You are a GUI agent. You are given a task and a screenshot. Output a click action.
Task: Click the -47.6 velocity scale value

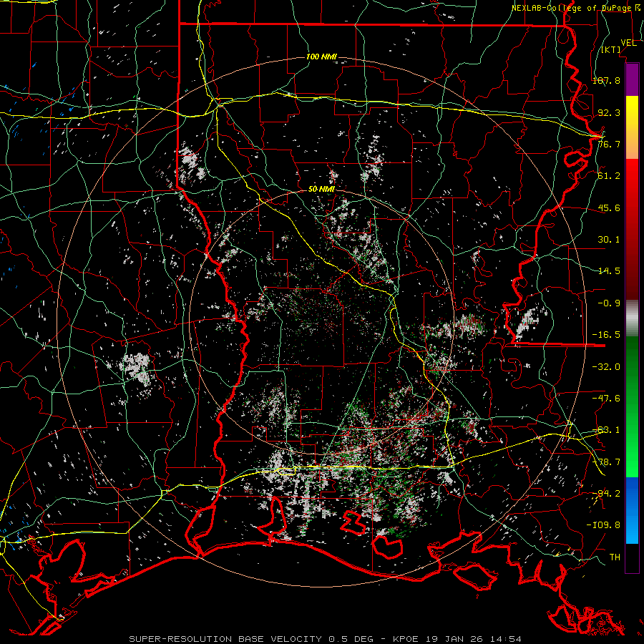coord(606,399)
